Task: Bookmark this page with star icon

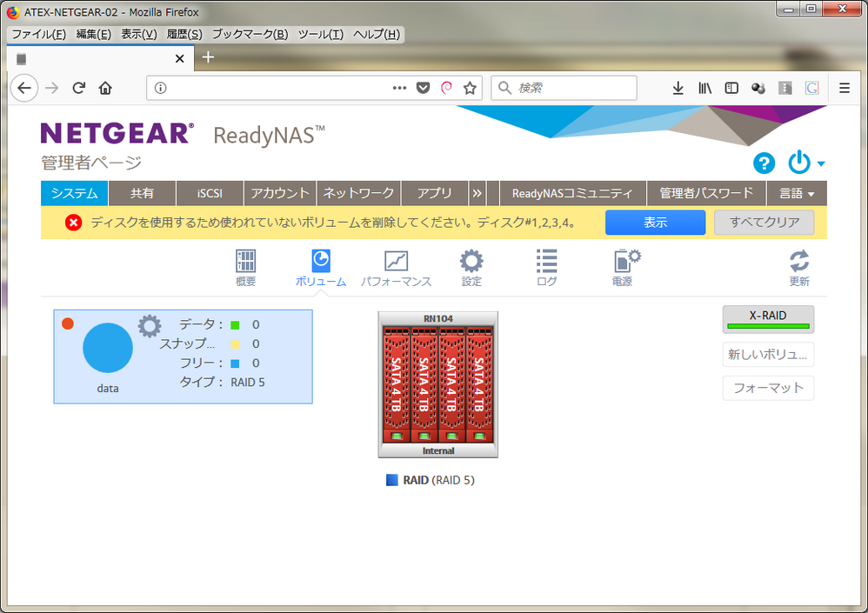Action: point(470,88)
